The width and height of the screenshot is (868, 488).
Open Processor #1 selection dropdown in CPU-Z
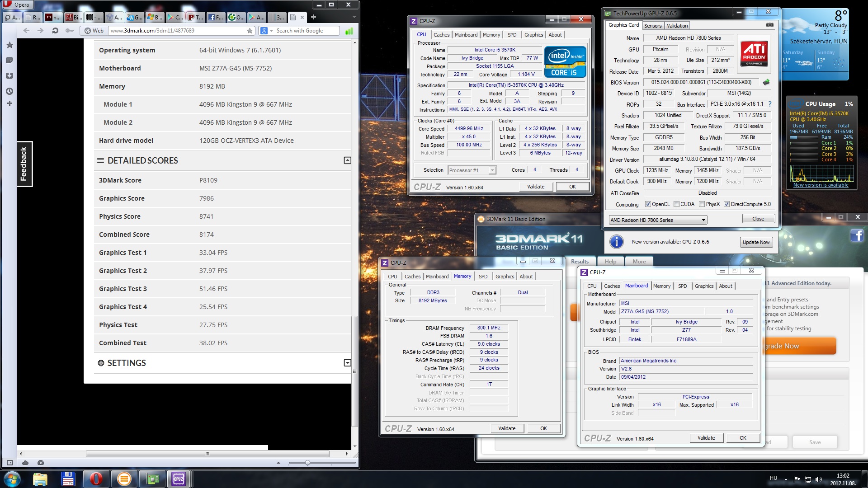coord(472,170)
